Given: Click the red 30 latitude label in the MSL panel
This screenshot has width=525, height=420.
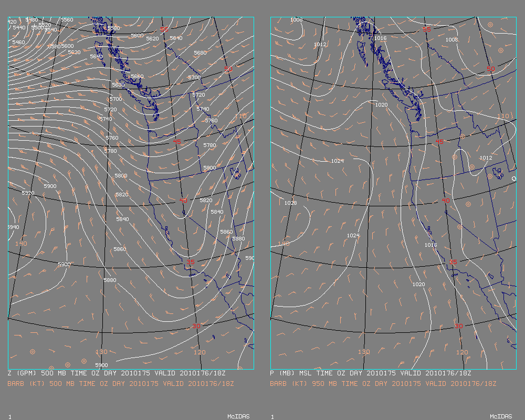Looking at the screenshot, I should point(459,326).
